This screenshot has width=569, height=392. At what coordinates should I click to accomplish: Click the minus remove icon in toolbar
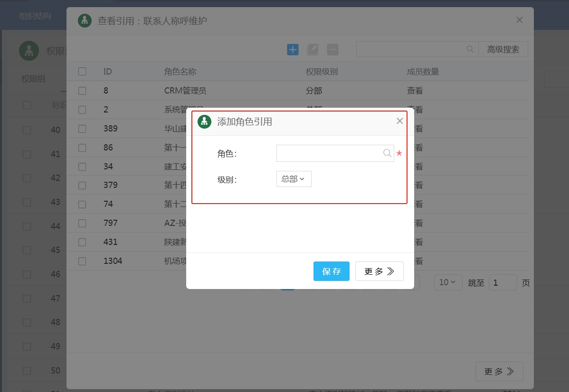332,49
